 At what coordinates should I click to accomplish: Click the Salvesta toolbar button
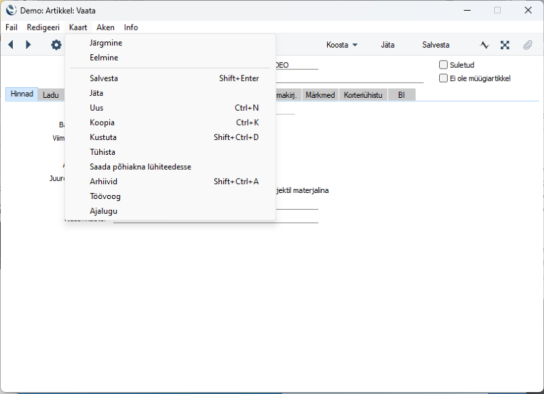point(436,45)
